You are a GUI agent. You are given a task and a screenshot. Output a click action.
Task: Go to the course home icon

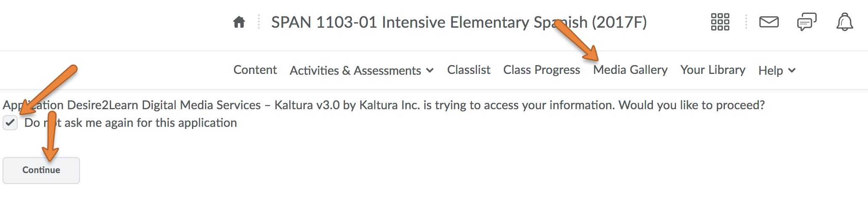pyautogui.click(x=239, y=22)
